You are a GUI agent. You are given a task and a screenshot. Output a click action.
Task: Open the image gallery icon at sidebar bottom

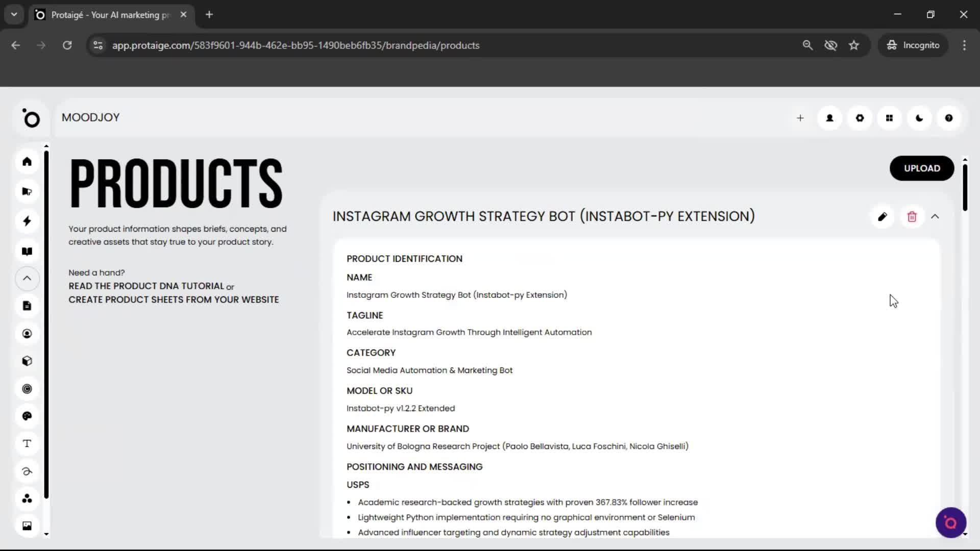coord(27,525)
